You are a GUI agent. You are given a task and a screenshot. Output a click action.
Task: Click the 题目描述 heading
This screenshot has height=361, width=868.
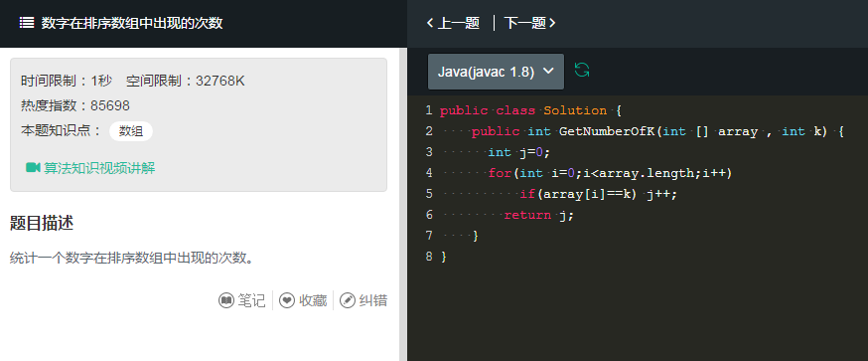[42, 224]
